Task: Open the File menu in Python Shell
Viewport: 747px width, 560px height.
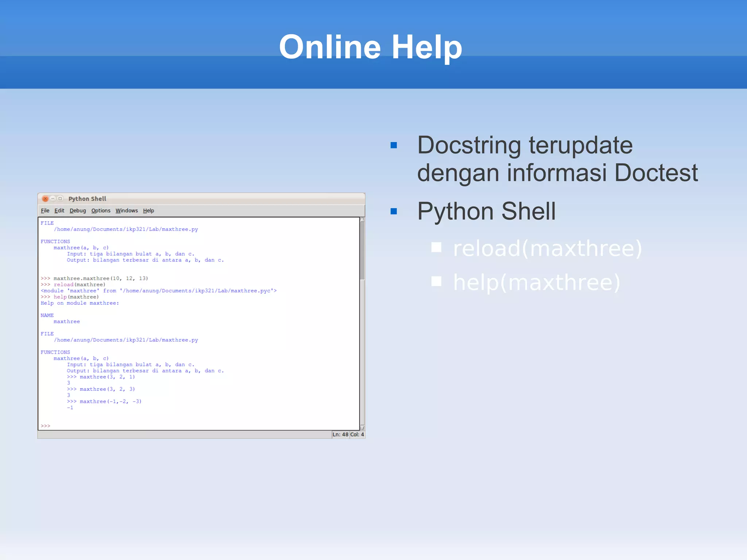Action: [x=45, y=211]
